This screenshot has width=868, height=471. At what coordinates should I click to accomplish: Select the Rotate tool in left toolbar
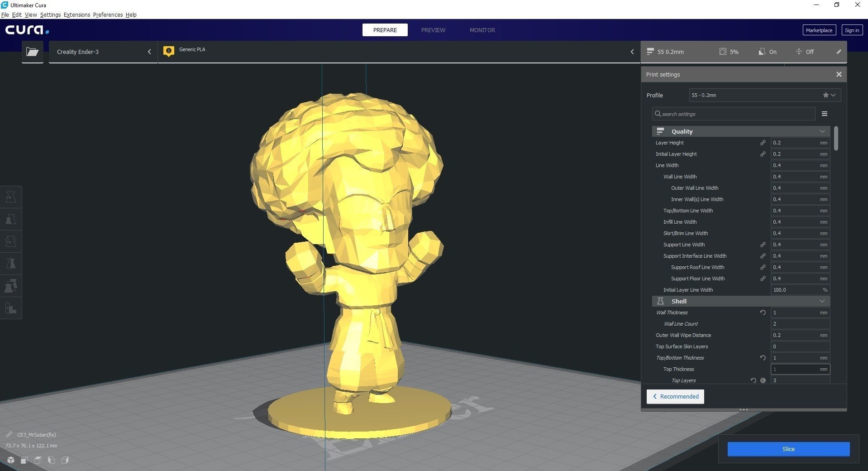[10, 241]
